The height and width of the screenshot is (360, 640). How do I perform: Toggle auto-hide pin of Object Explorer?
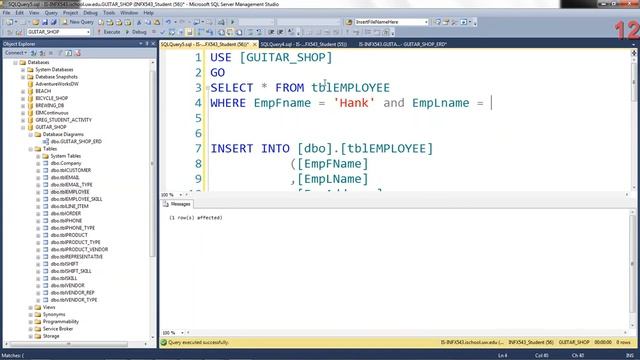147,44
